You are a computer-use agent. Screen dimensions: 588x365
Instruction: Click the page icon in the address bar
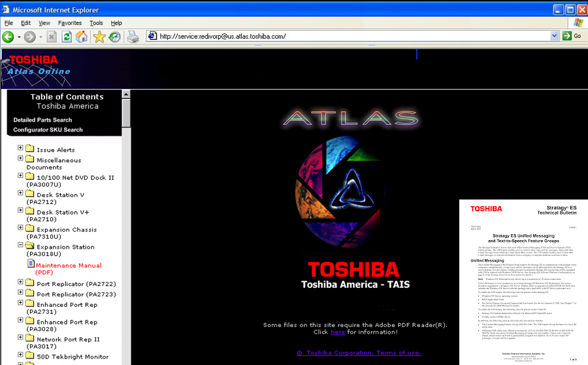click(152, 36)
